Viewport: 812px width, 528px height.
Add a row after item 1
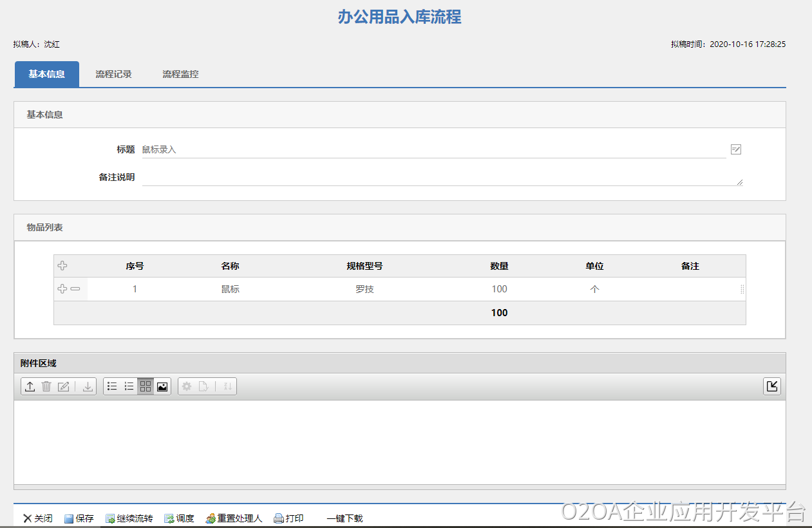62,289
